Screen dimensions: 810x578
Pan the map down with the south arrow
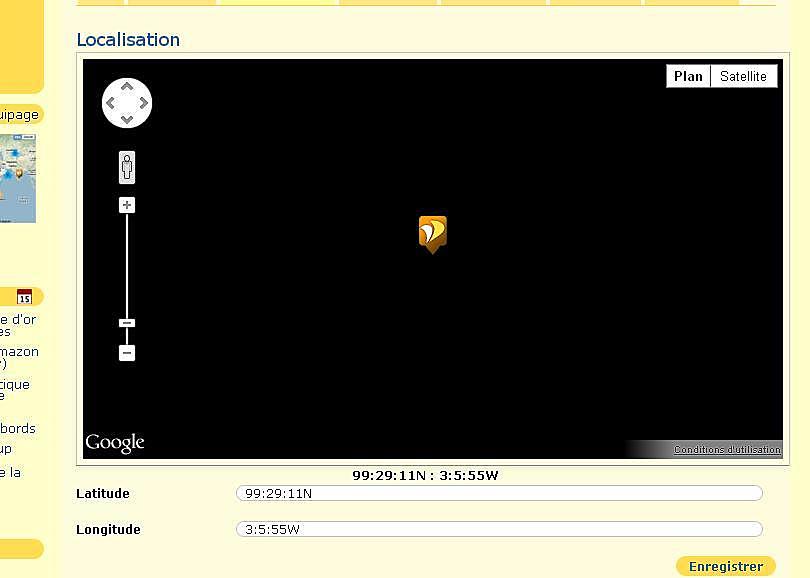click(x=127, y=120)
